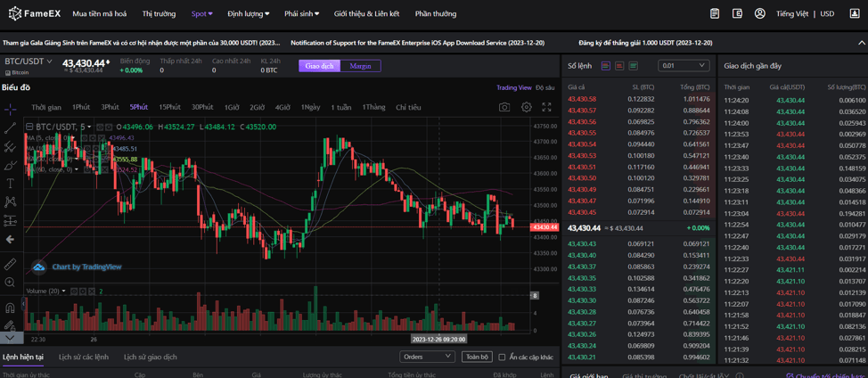Viewport: 868px width, 378px height.
Task: Select the 15Phút timeframe
Action: [x=169, y=107]
